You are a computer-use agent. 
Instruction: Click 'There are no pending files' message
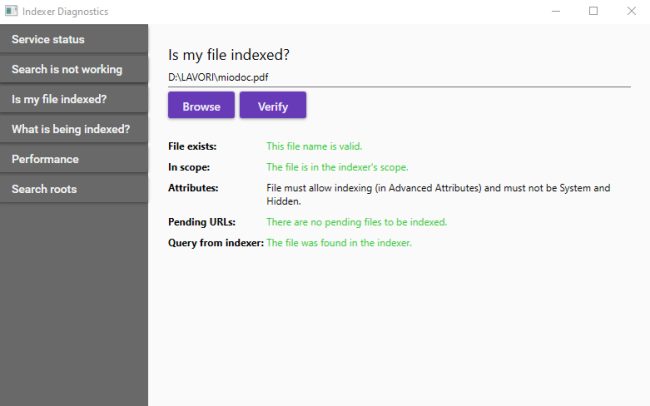(356, 222)
